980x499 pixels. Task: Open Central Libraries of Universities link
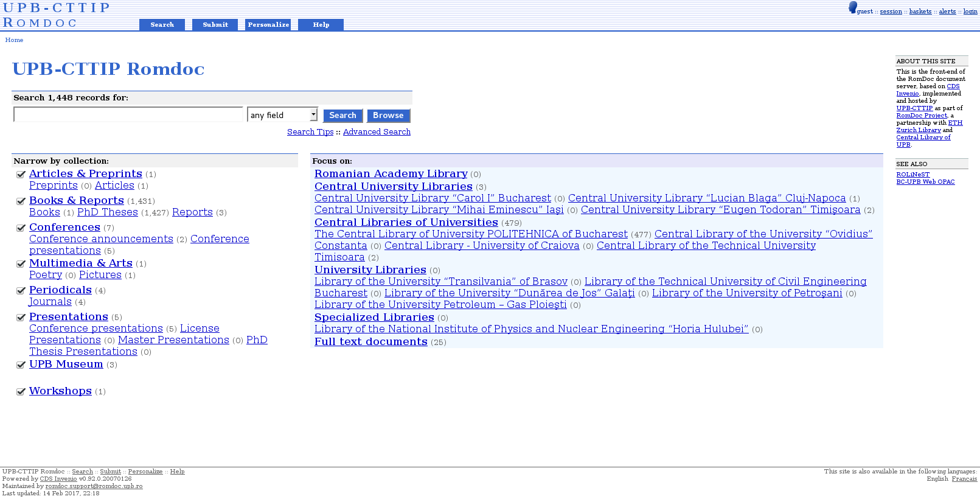tap(406, 223)
